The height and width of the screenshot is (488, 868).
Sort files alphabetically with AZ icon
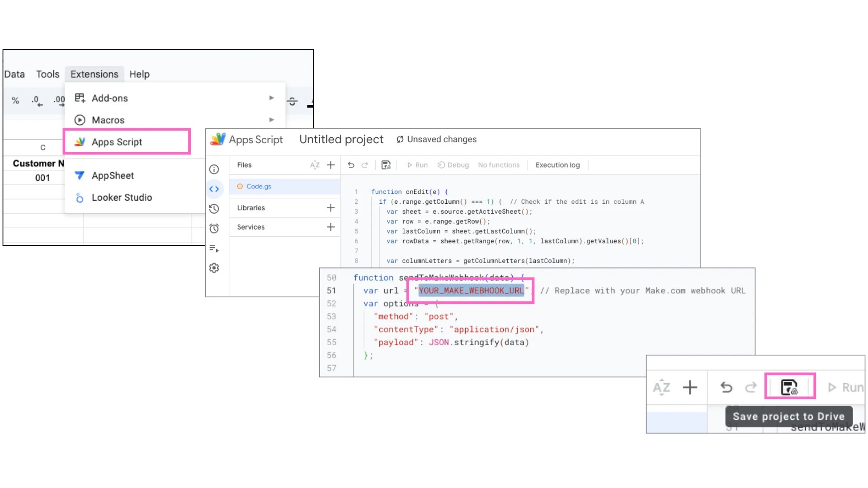click(x=315, y=165)
